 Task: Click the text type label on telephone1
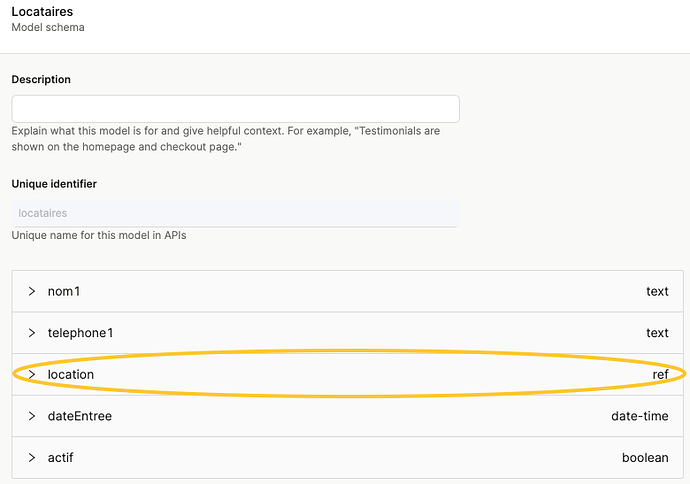point(657,333)
